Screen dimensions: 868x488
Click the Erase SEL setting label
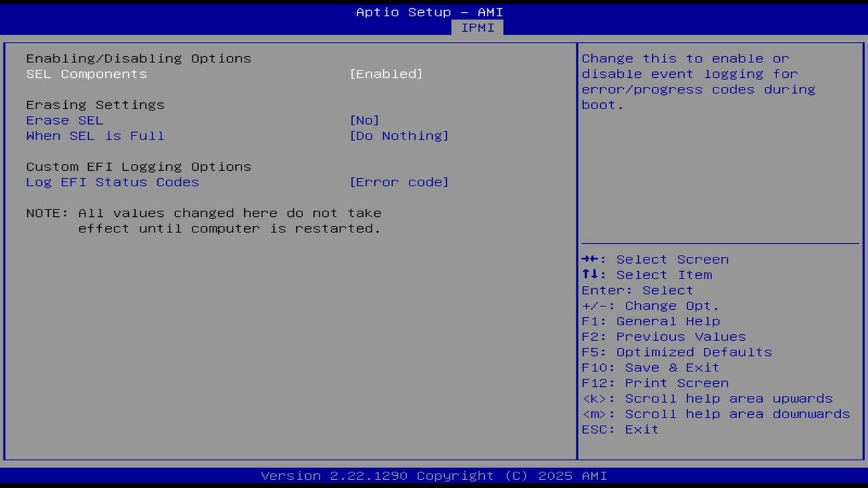tap(64, 120)
